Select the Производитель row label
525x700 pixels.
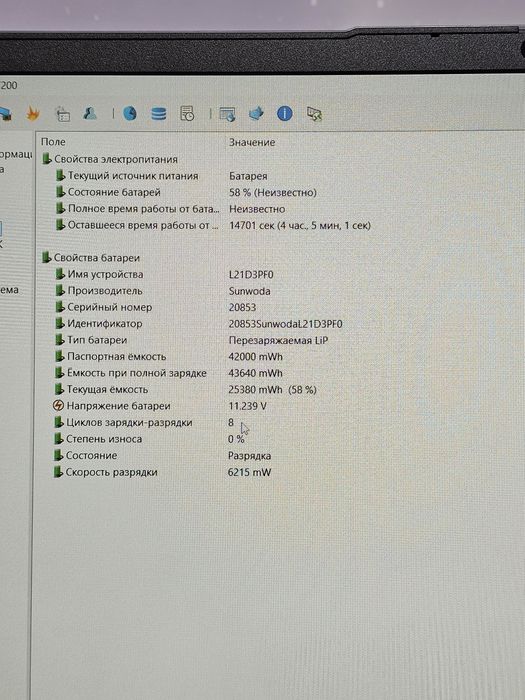point(105,291)
